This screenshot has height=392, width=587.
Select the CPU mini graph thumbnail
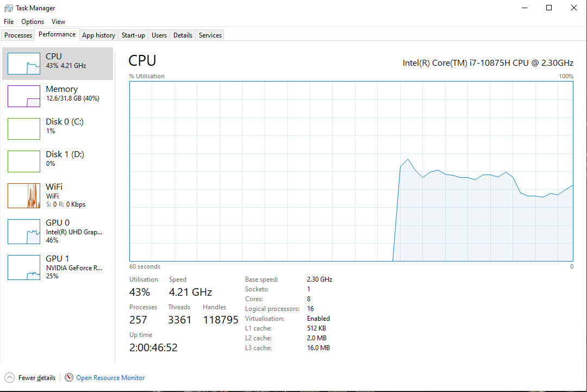[x=24, y=64]
